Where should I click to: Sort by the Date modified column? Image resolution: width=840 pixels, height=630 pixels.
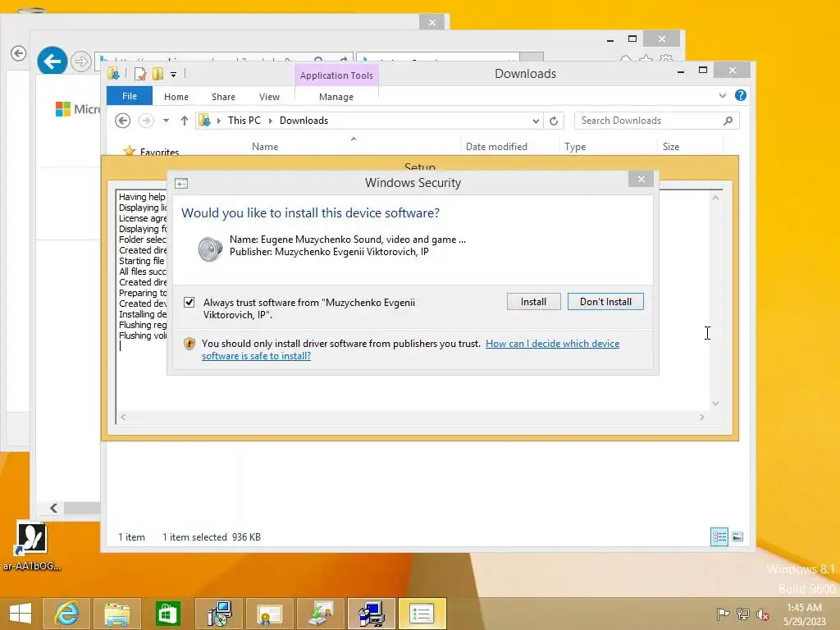coord(496,146)
